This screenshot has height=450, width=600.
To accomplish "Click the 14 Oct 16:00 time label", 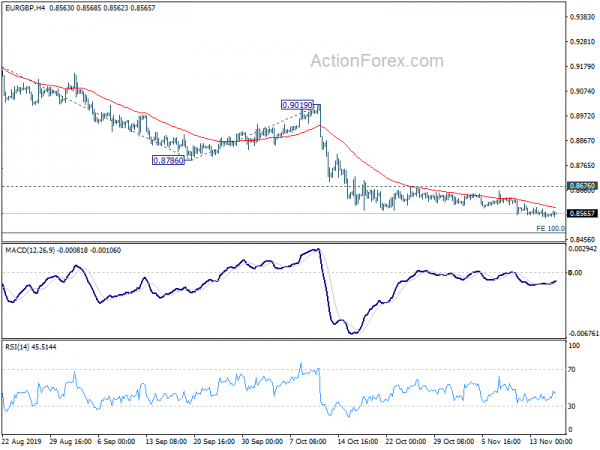I will pyautogui.click(x=358, y=441).
